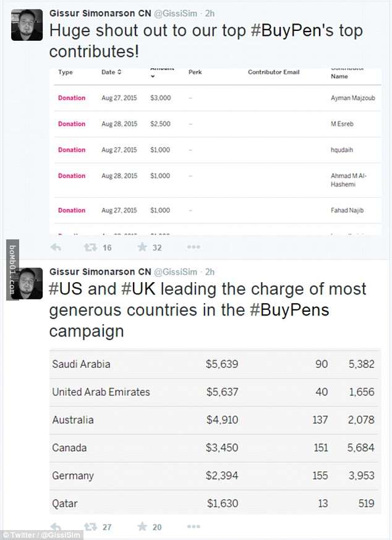Screen dimensions: 392x540
Task: Open more options on second tweet
Action: (194, 526)
